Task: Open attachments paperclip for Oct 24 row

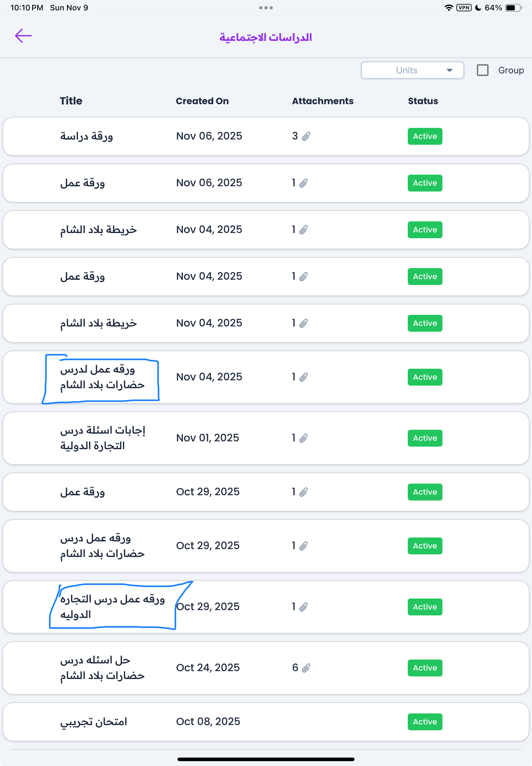Action: [306, 668]
